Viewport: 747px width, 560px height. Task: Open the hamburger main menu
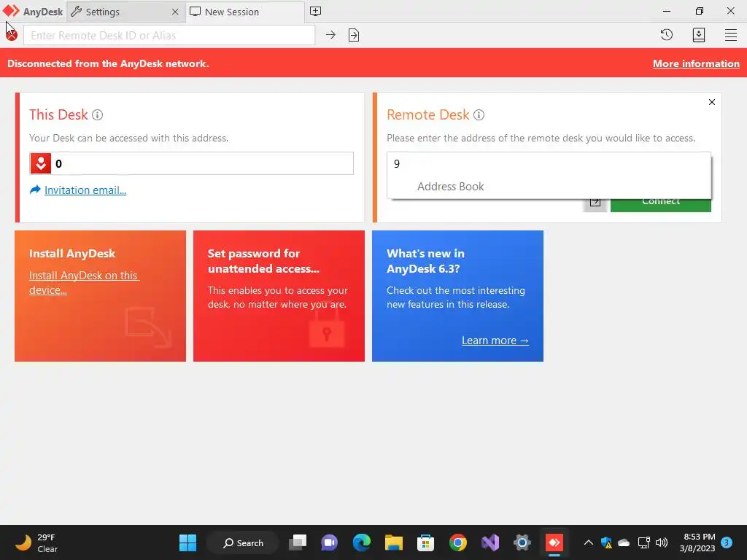click(731, 35)
